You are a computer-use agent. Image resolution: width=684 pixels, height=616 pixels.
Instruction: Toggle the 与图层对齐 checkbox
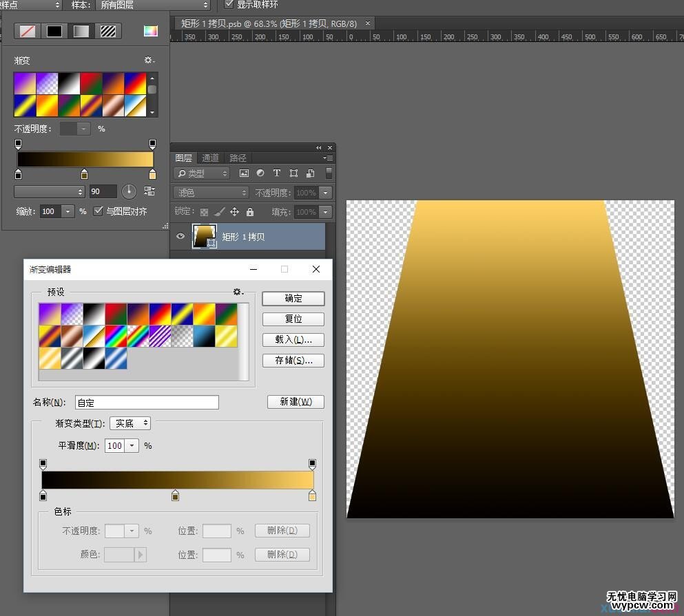[x=98, y=211]
